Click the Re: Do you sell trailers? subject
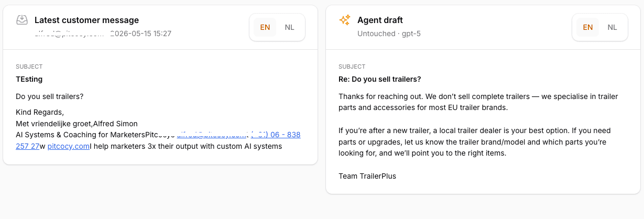The height and width of the screenshot is (219, 644). point(380,79)
